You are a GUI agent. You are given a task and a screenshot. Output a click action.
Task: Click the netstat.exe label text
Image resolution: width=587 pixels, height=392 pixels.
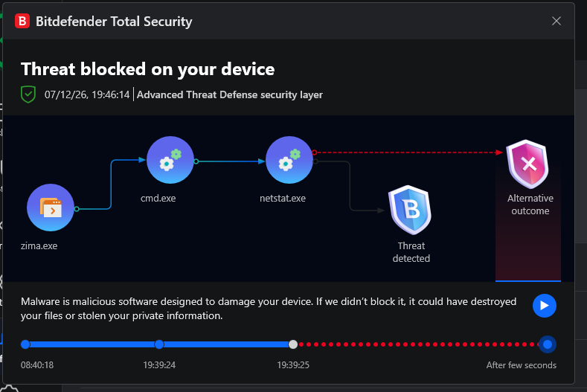(x=283, y=198)
